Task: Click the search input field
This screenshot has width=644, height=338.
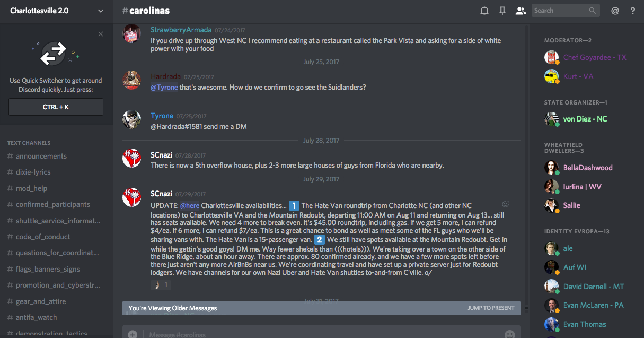Action: pos(560,11)
